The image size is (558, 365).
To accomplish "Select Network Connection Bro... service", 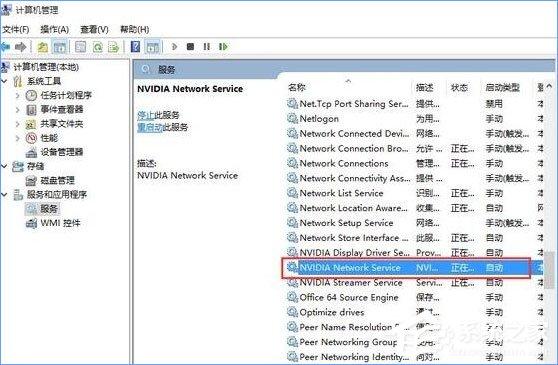I will 415,148.
